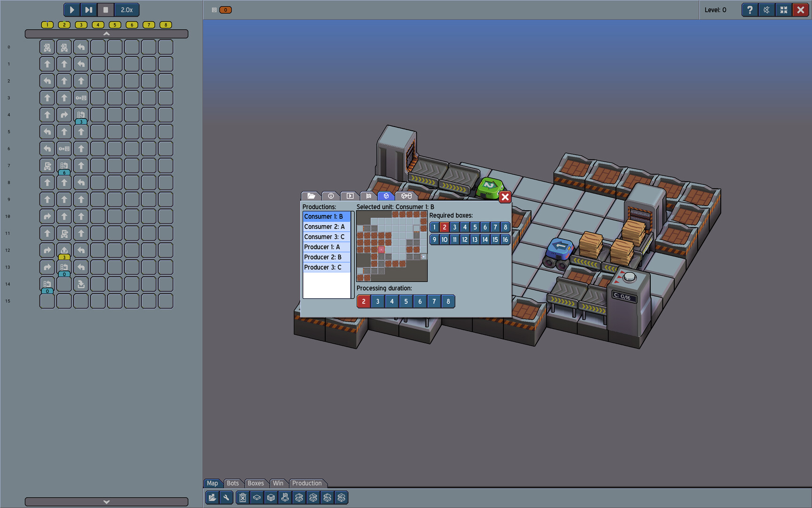This screenshot has width=812, height=508.
Task: Set processing duration to 4
Action: pyautogui.click(x=392, y=302)
